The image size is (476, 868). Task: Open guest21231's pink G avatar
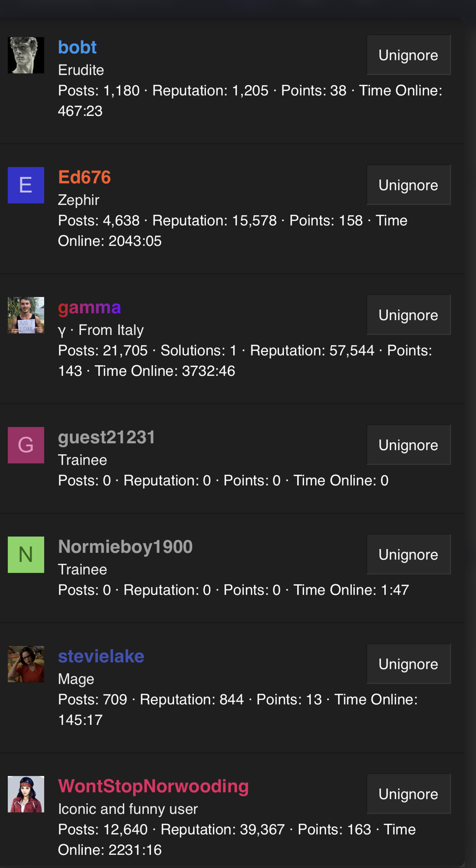click(26, 445)
